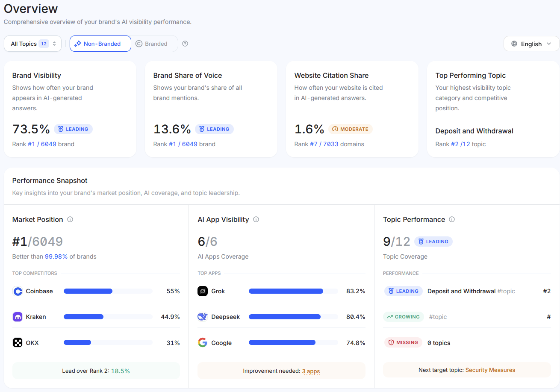Click the AI App Visibility info icon

(256, 219)
